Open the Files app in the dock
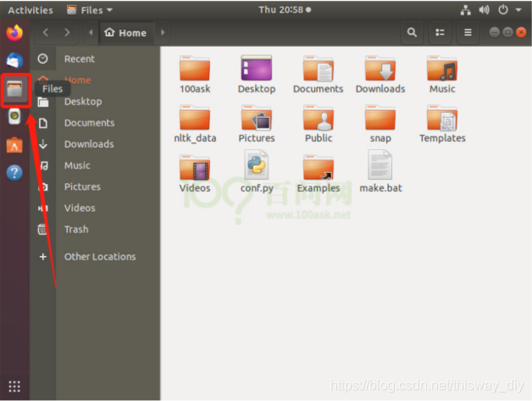Screen dimensions: 532x401 click(14, 89)
